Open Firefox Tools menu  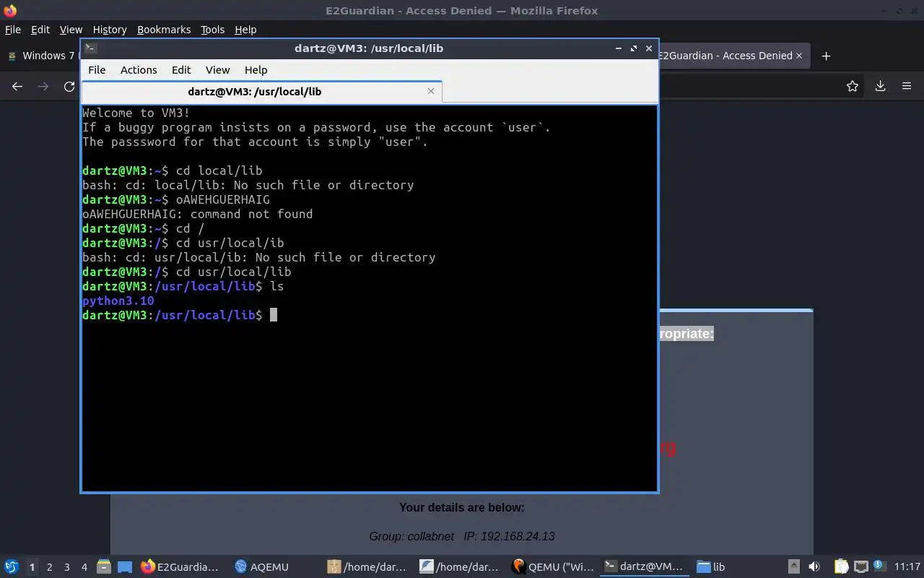click(x=213, y=30)
